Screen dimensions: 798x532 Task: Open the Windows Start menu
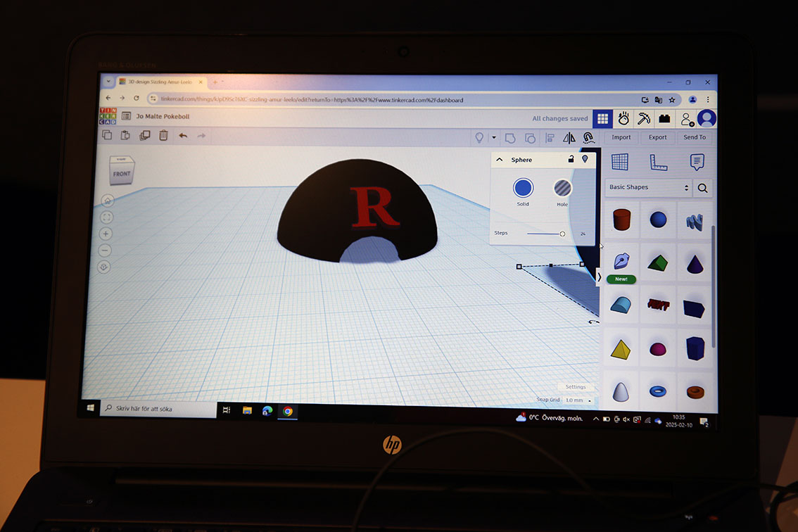point(91,407)
